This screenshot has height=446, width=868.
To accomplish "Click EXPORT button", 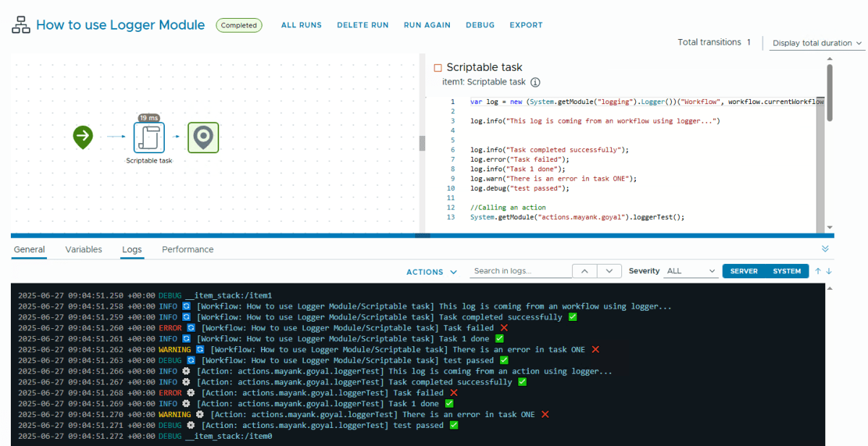I will click(x=526, y=25).
